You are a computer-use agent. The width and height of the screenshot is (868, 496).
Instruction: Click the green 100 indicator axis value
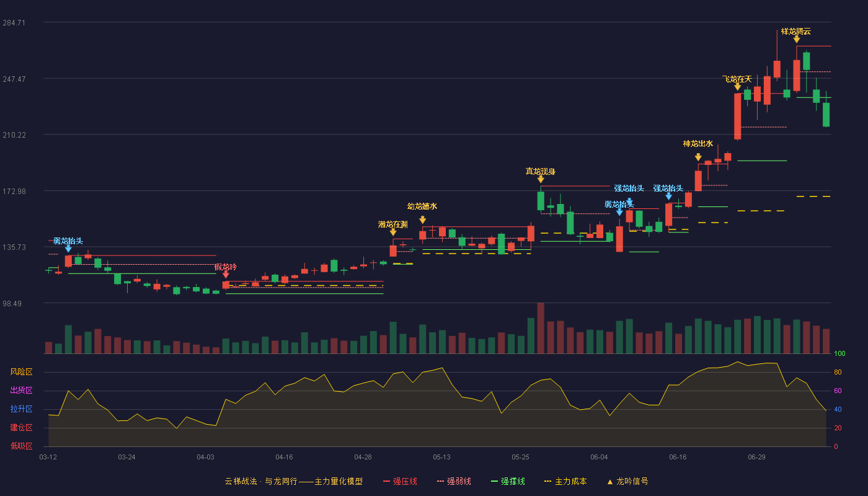click(840, 354)
